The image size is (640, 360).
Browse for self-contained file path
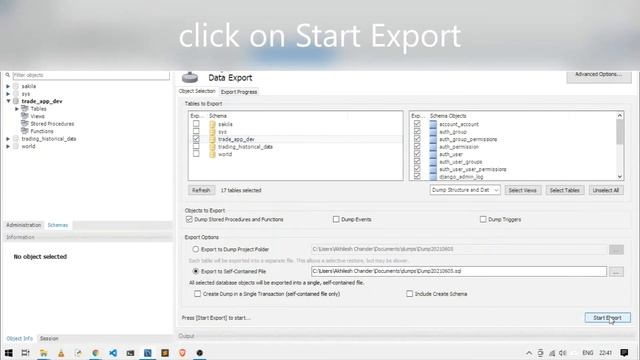[x=616, y=271]
